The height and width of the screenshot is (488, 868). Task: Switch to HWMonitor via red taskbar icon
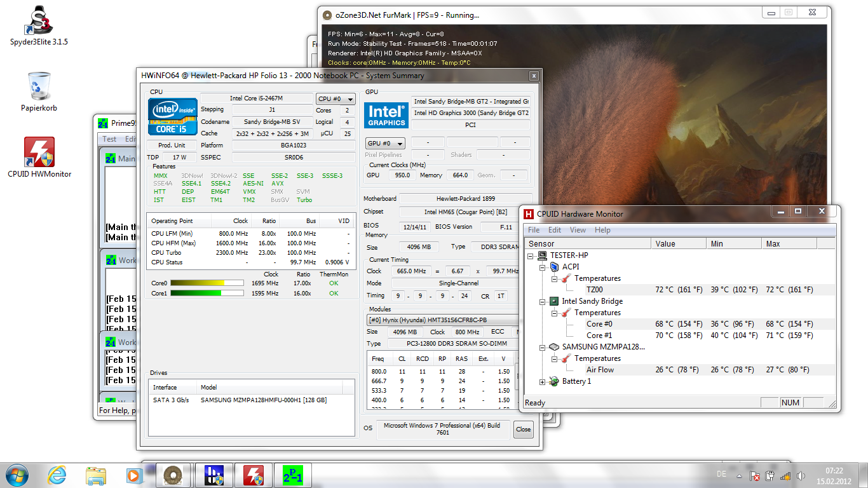(254, 475)
